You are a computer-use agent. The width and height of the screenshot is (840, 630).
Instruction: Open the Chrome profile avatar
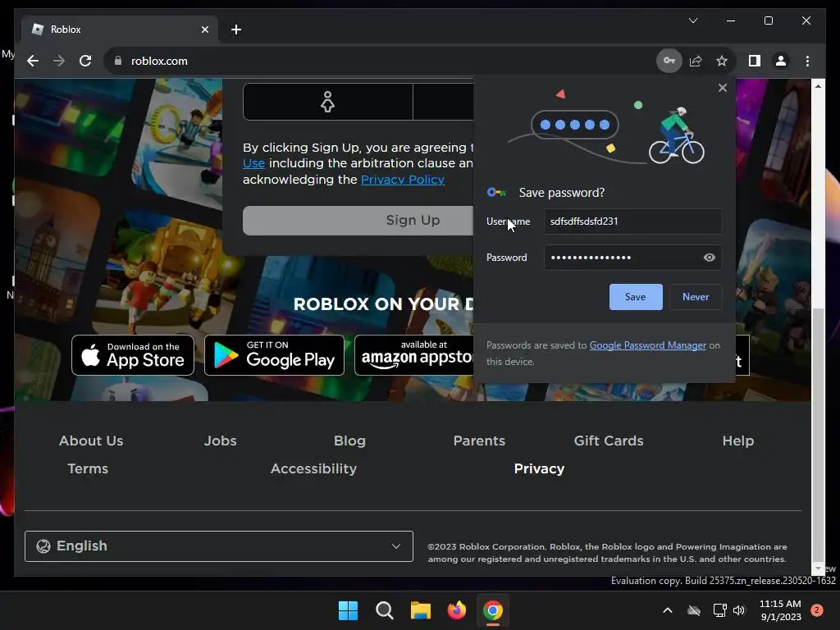click(x=781, y=61)
